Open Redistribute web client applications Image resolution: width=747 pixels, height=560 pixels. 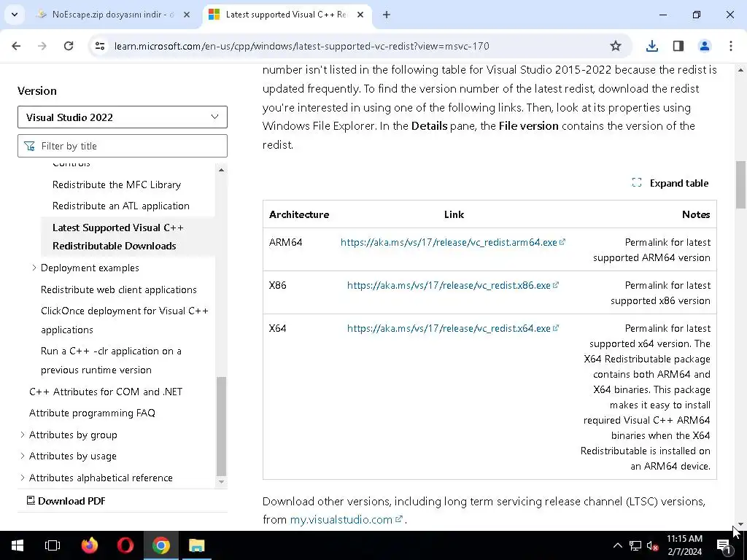pyautogui.click(x=119, y=289)
